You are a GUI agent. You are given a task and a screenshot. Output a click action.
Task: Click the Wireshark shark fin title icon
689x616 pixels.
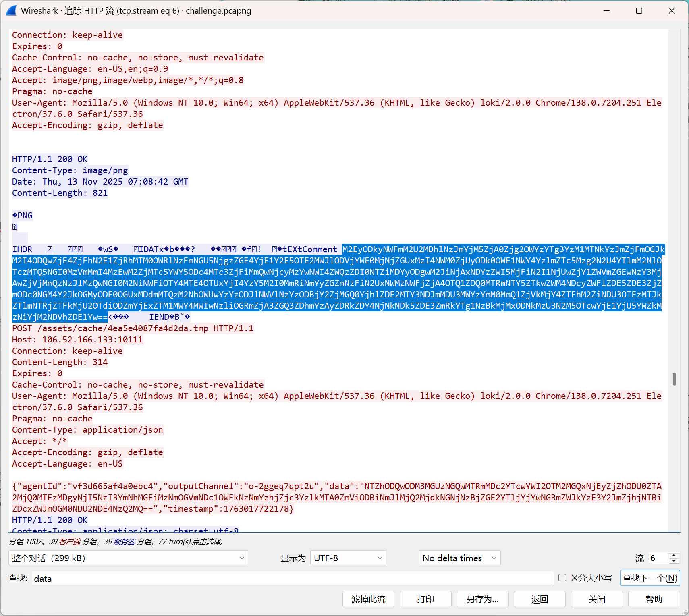point(11,11)
